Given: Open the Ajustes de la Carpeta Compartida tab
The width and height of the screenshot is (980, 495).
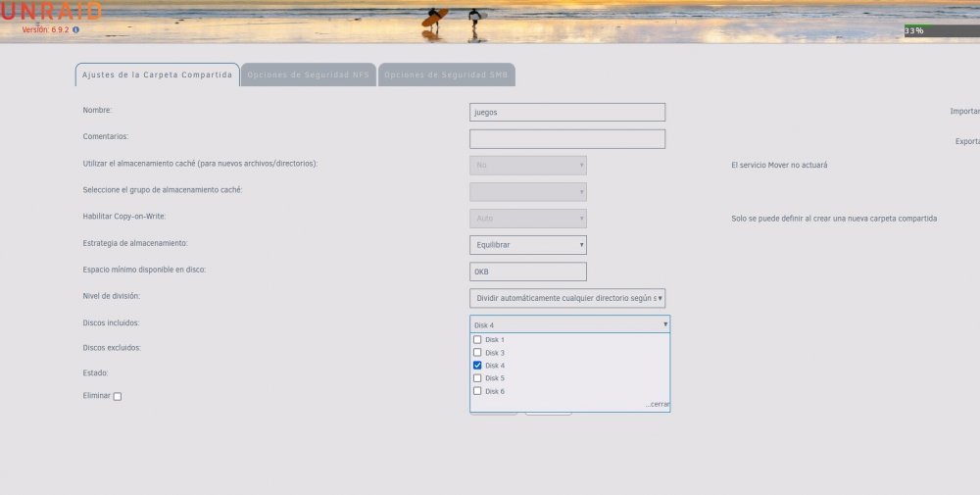Looking at the screenshot, I should (157, 74).
